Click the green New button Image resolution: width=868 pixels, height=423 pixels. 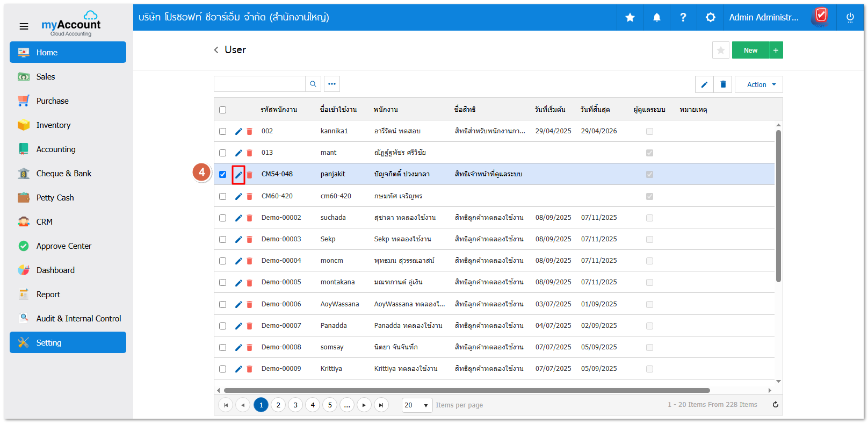(750, 51)
